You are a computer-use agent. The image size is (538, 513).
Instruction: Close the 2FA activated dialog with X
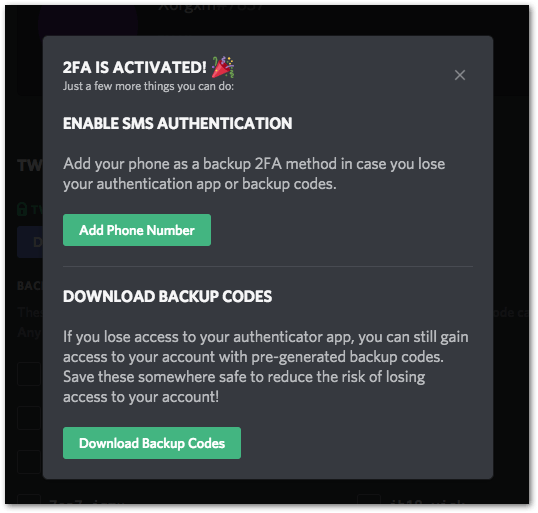[460, 75]
